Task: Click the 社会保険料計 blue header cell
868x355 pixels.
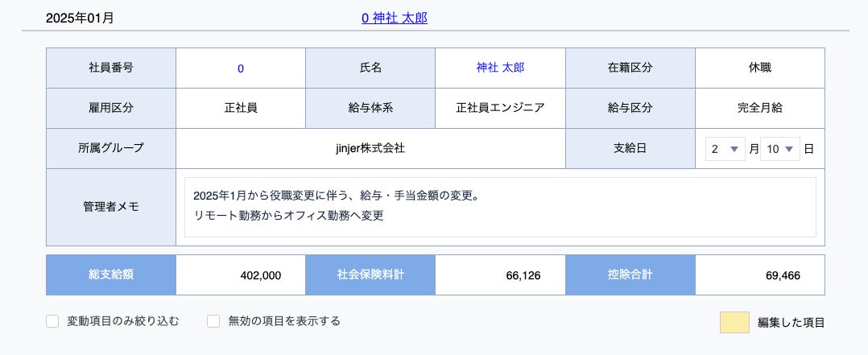Action: click(x=370, y=275)
